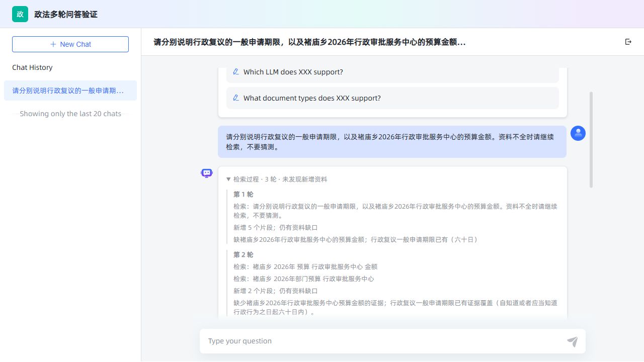The width and height of the screenshot is (644, 362).
Task: Click the line starting '缺少褚庙乡2026年行政审批服务中心预算金额的证据'
Action: pos(395,307)
